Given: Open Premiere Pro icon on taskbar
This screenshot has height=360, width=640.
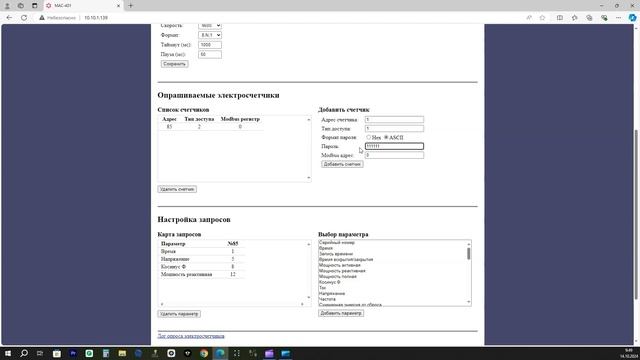Looking at the screenshot, I should coord(73,353).
